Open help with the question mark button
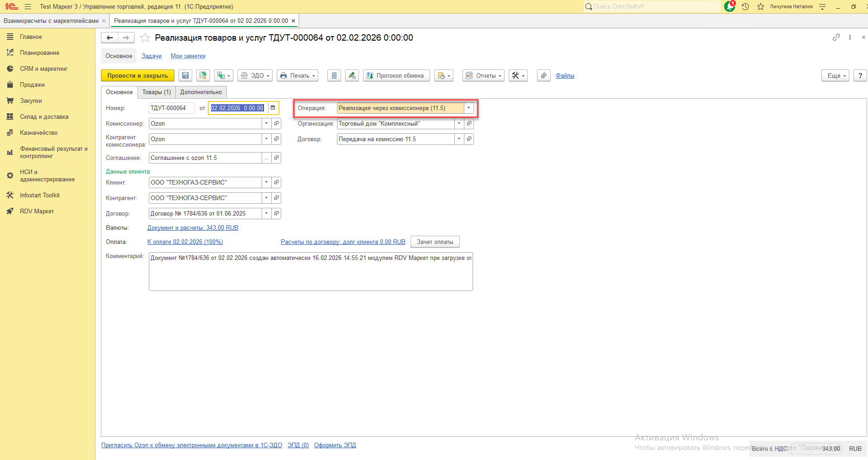The height and width of the screenshot is (460, 868). (x=860, y=76)
